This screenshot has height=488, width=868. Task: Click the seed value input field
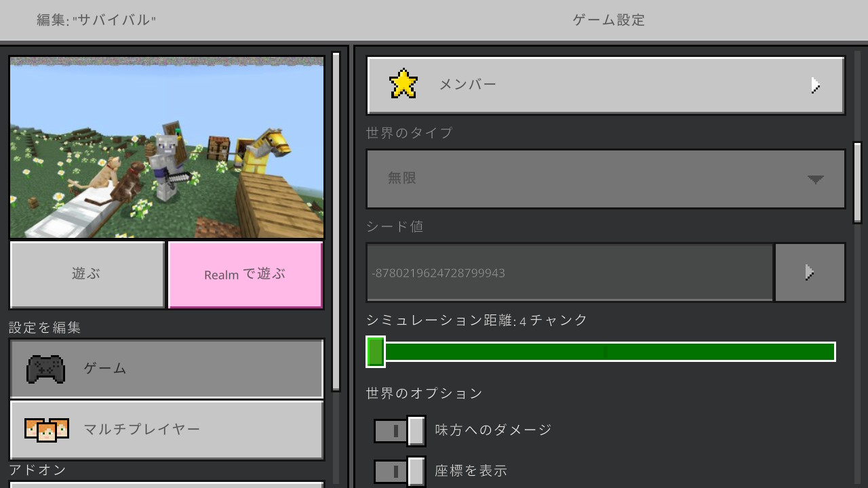click(x=570, y=272)
